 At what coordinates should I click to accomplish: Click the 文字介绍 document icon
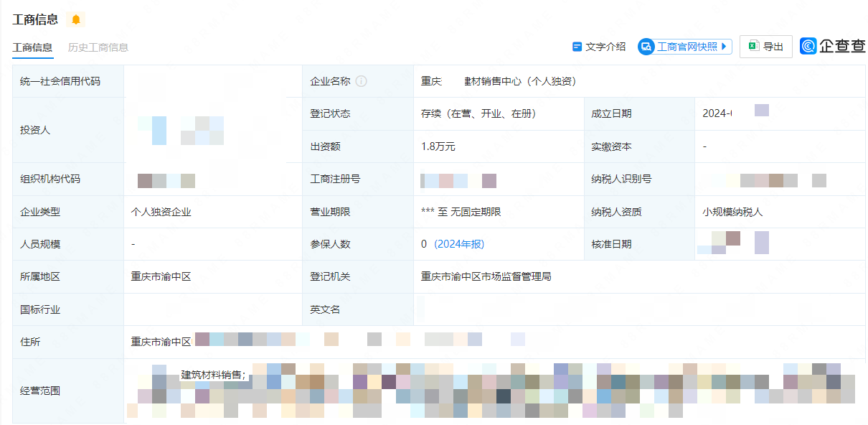coord(577,47)
